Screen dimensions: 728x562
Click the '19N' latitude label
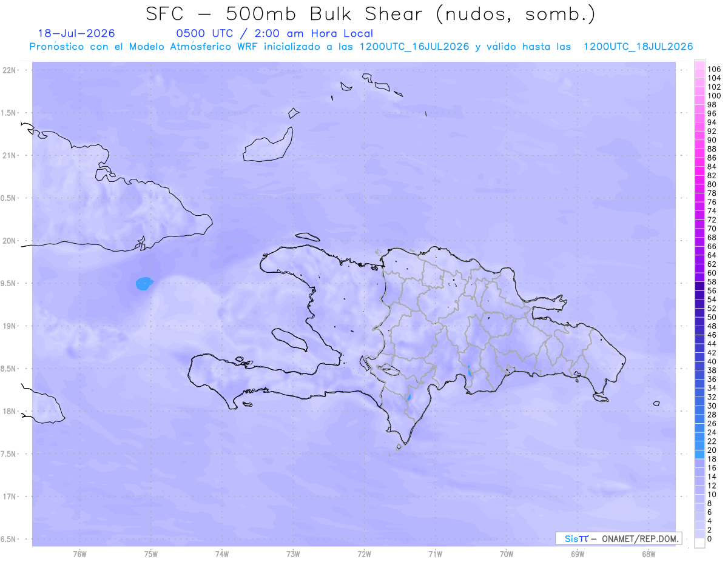[10, 326]
